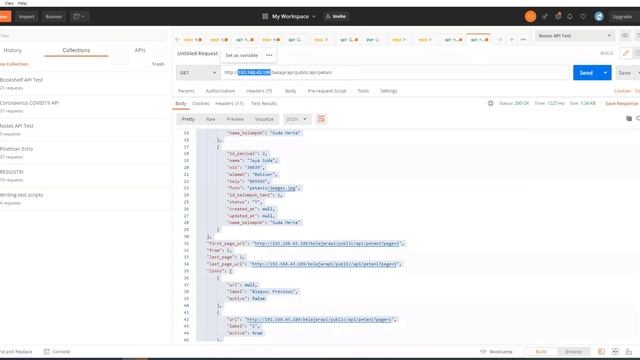Click the pencil edit icon near BUILD
This screenshot has height=360, width=640.
(x=626, y=53)
